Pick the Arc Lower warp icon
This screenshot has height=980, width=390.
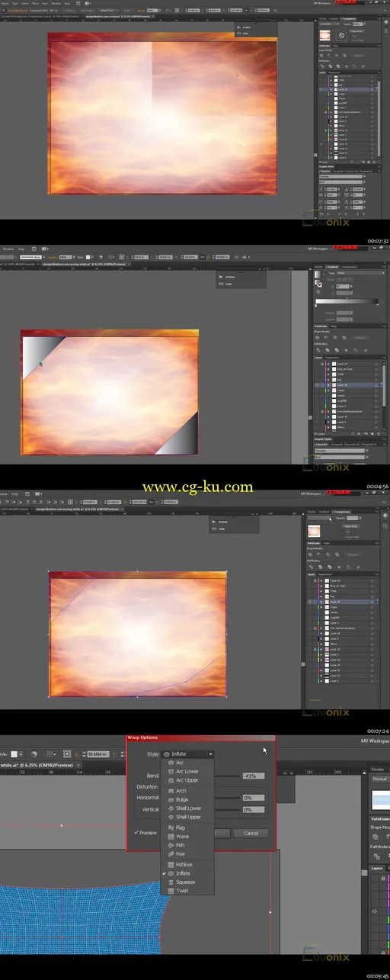click(x=171, y=771)
